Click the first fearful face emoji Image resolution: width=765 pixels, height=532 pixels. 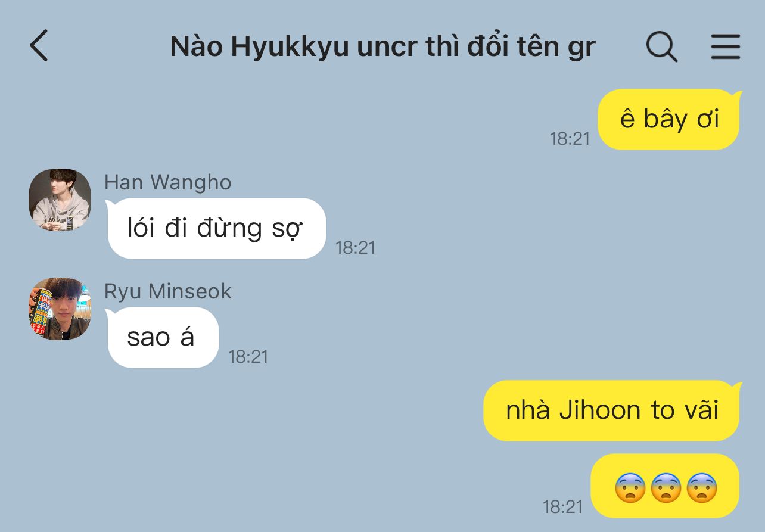click(x=630, y=488)
